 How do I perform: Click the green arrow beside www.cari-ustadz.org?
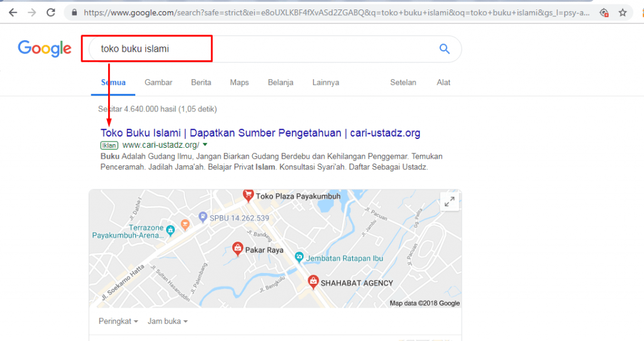(x=205, y=145)
